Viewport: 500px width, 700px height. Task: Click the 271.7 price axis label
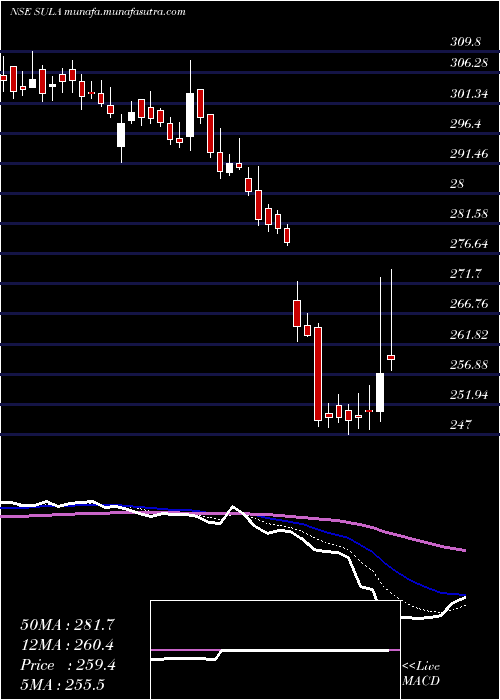[x=465, y=274]
